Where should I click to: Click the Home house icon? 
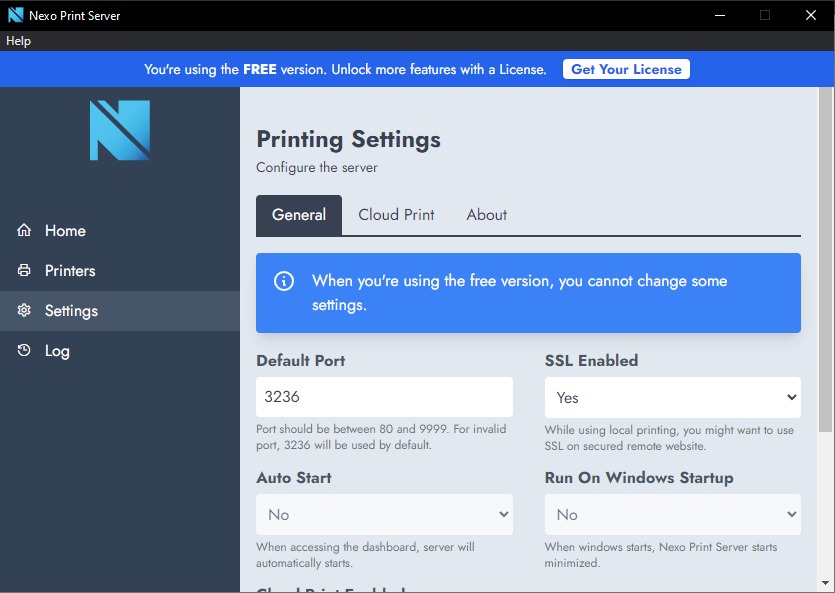tap(24, 230)
